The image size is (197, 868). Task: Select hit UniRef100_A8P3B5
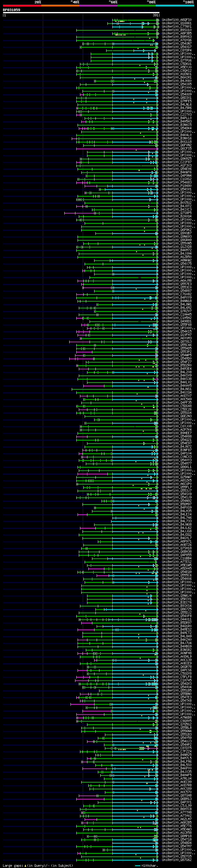[177, 33]
